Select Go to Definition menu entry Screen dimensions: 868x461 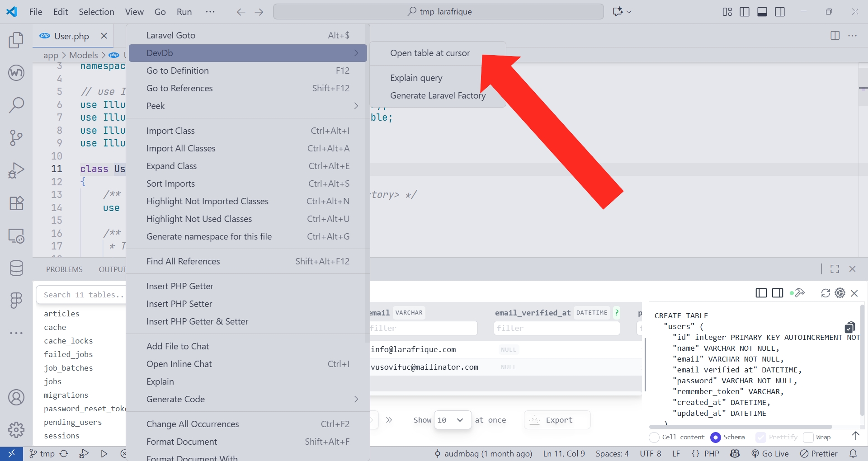coord(178,71)
